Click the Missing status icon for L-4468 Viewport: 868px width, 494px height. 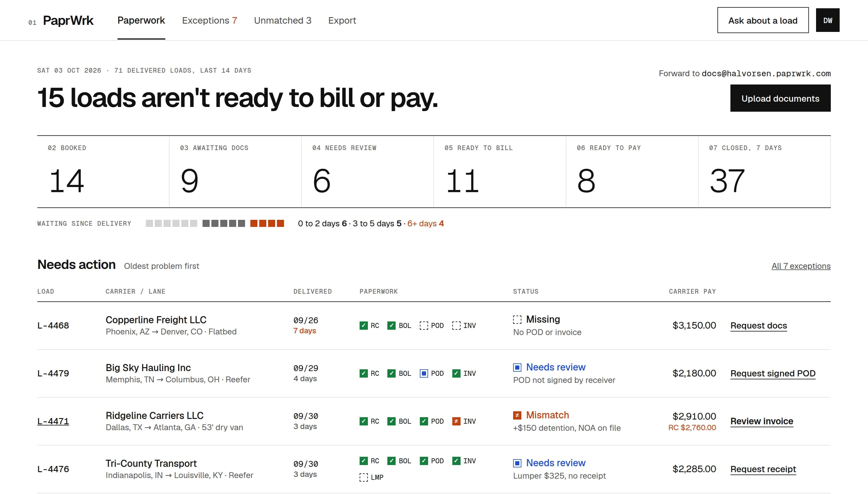click(517, 320)
